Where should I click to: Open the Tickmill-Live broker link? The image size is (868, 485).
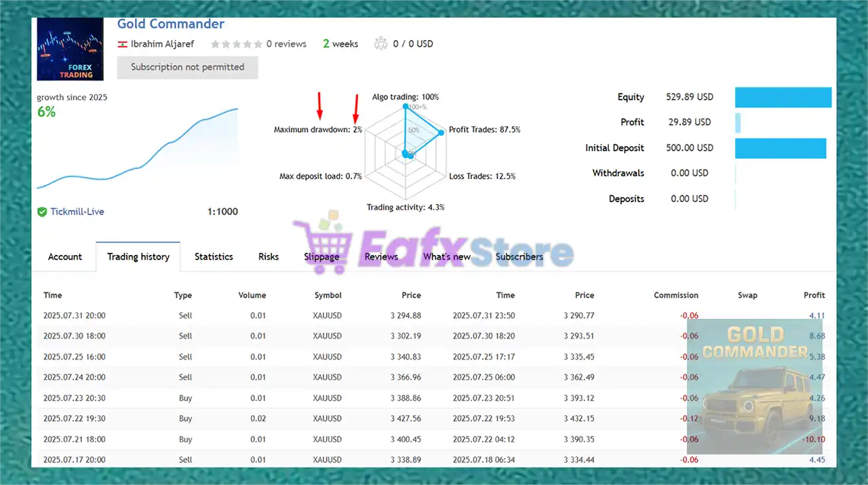77,212
